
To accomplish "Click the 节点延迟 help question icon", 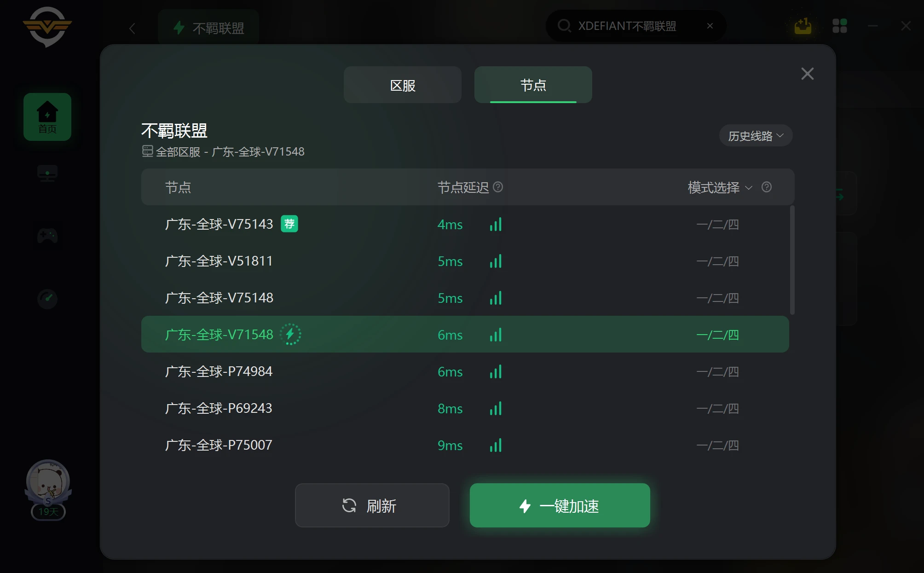I will 498,187.
